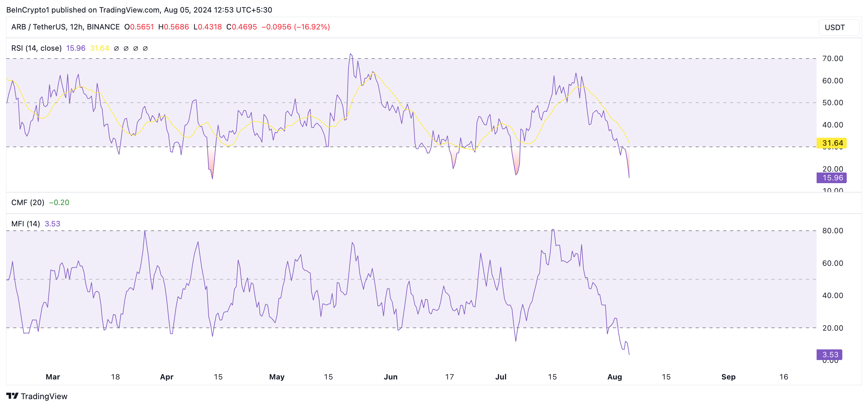
Task: Select the Aug label on time axis
Action: pos(614,377)
